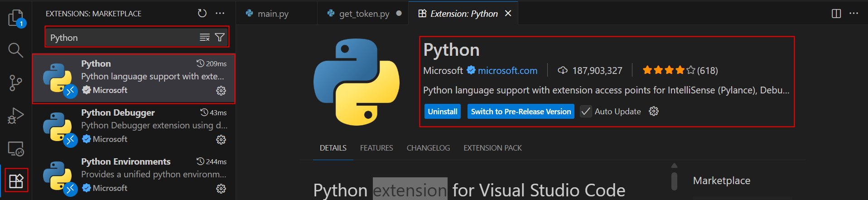Open manage gear for Python Debugger row
This screenshot has width=868, height=200.
coord(221,140)
